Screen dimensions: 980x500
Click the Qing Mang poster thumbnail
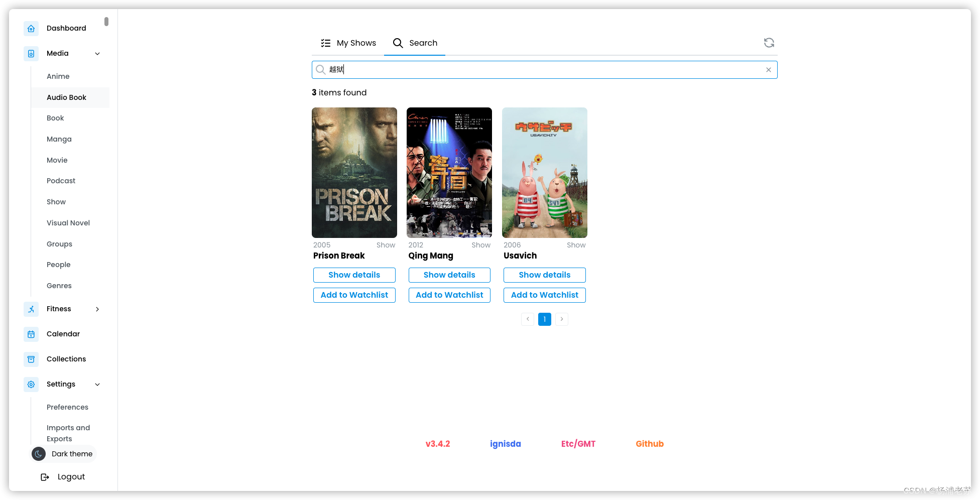449,173
